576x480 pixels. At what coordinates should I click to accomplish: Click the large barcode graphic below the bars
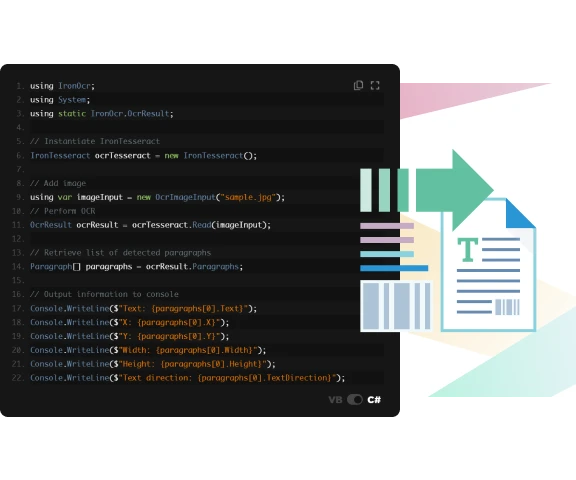pos(396,306)
